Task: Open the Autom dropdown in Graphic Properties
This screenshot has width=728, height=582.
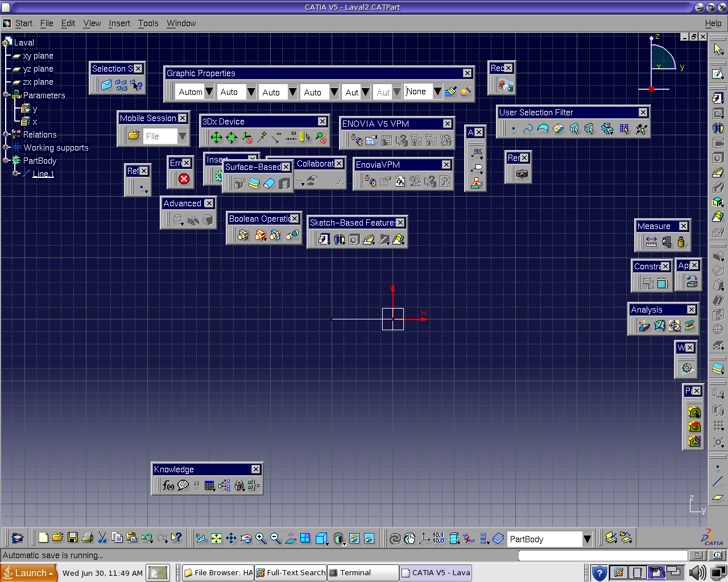Action: click(209, 92)
